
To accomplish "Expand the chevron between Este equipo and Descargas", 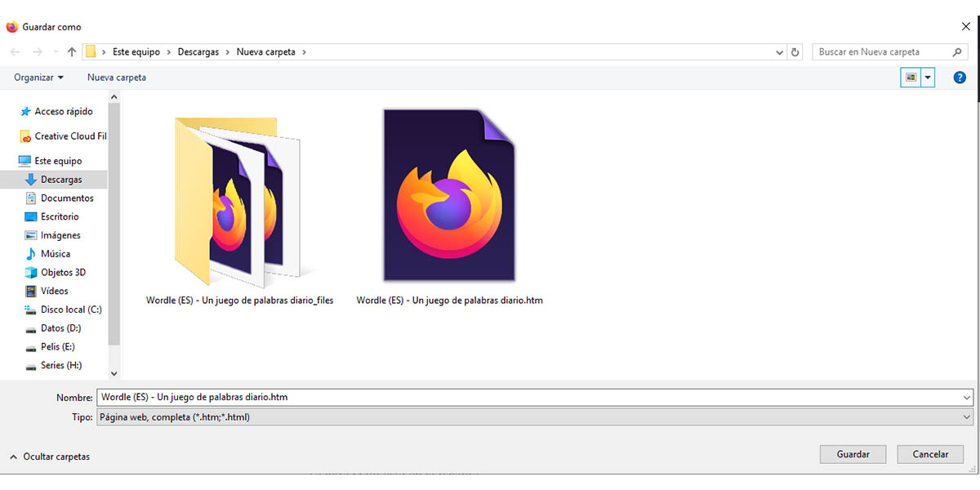I will pos(169,52).
